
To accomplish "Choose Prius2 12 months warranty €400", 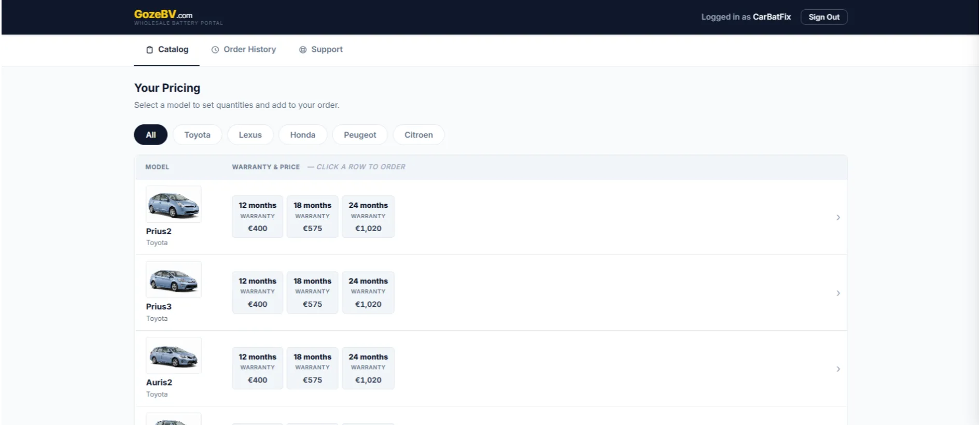I will (258, 217).
